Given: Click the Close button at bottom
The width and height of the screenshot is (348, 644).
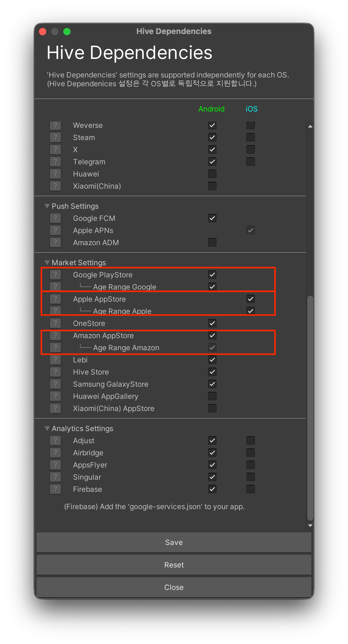Looking at the screenshot, I should coord(174,587).
